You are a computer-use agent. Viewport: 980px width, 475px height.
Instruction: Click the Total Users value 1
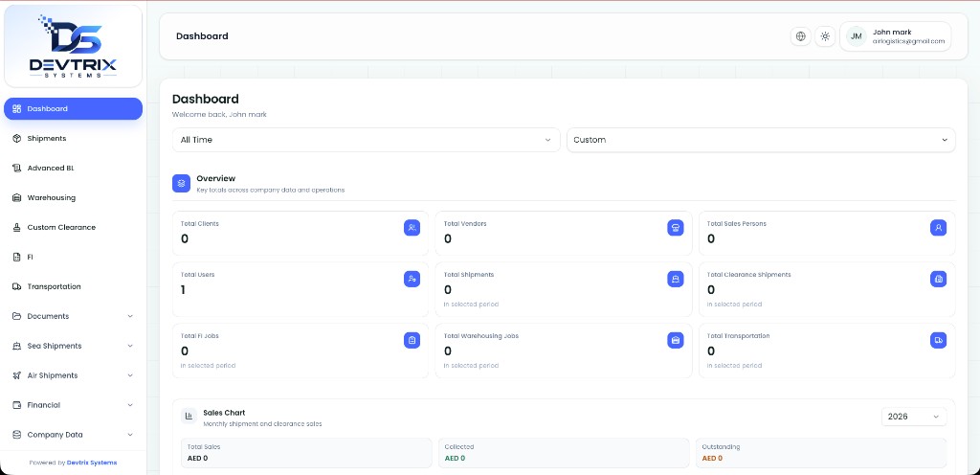click(x=183, y=290)
